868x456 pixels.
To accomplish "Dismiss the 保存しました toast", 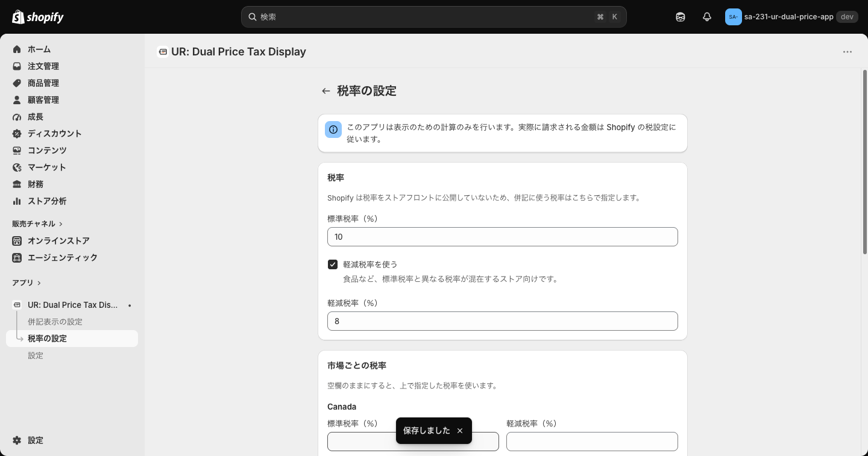I will (460, 431).
